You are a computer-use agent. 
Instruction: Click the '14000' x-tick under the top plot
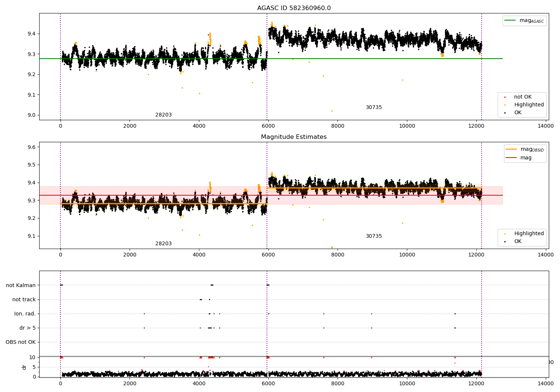pyautogui.click(x=545, y=126)
